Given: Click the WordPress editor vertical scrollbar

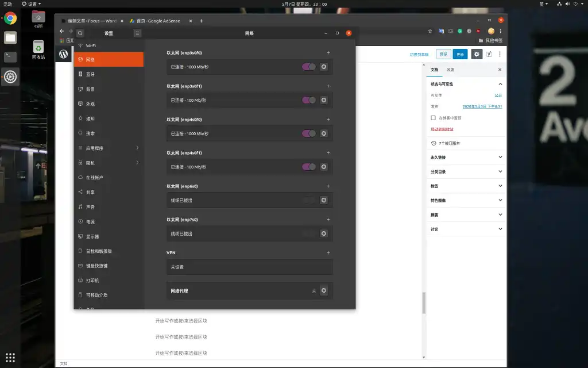Looking at the screenshot, I should pos(424,302).
